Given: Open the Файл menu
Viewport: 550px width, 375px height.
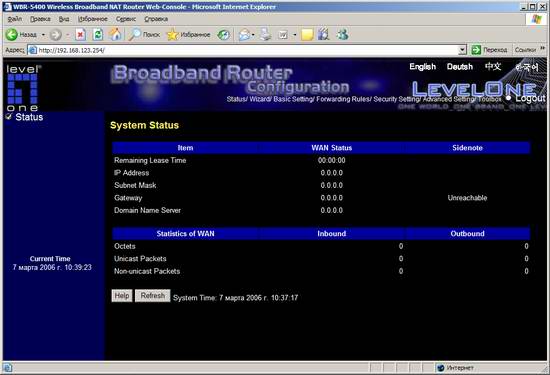Looking at the screenshot, I should pos(14,19).
